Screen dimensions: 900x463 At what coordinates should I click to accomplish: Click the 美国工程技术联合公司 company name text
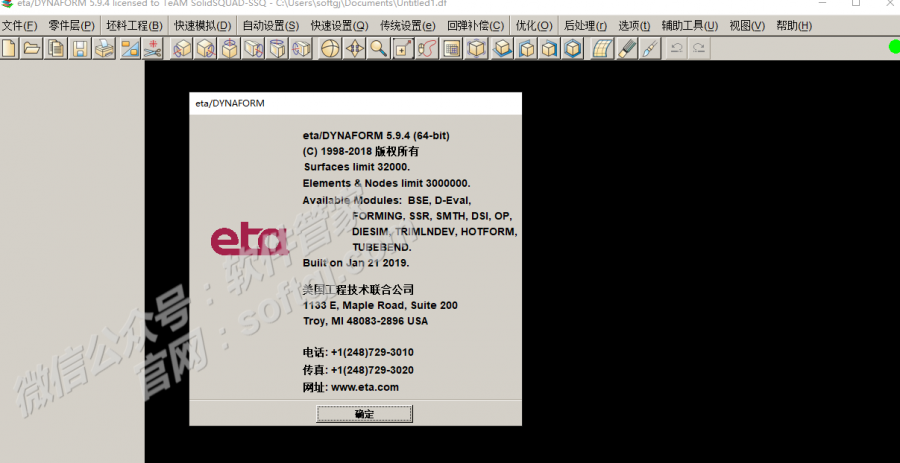[x=358, y=289]
